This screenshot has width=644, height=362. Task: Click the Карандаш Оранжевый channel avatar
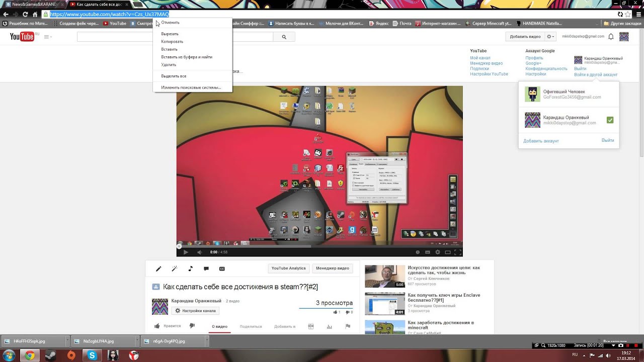[160, 306]
